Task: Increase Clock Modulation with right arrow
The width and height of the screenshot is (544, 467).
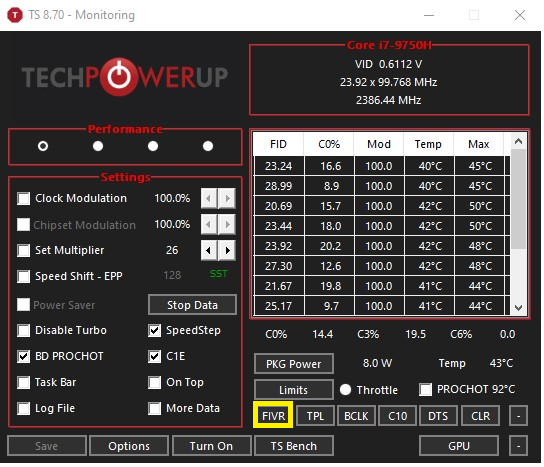Action: pyautogui.click(x=228, y=198)
